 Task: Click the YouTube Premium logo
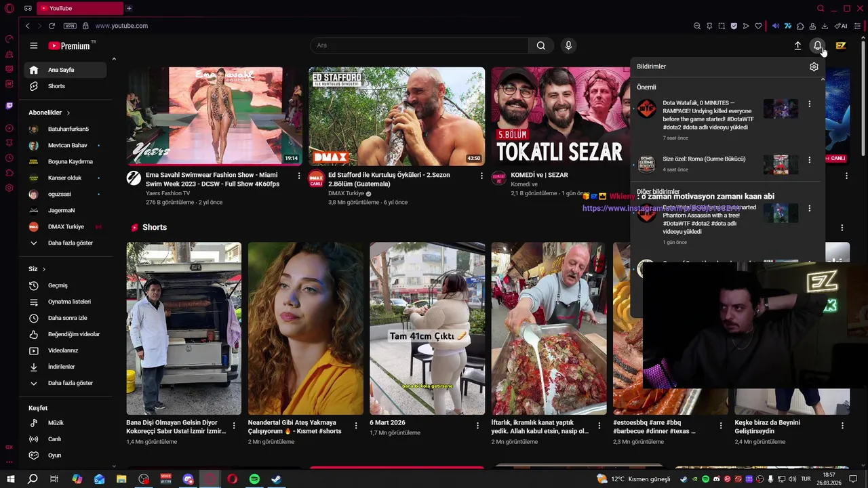[x=69, y=45]
